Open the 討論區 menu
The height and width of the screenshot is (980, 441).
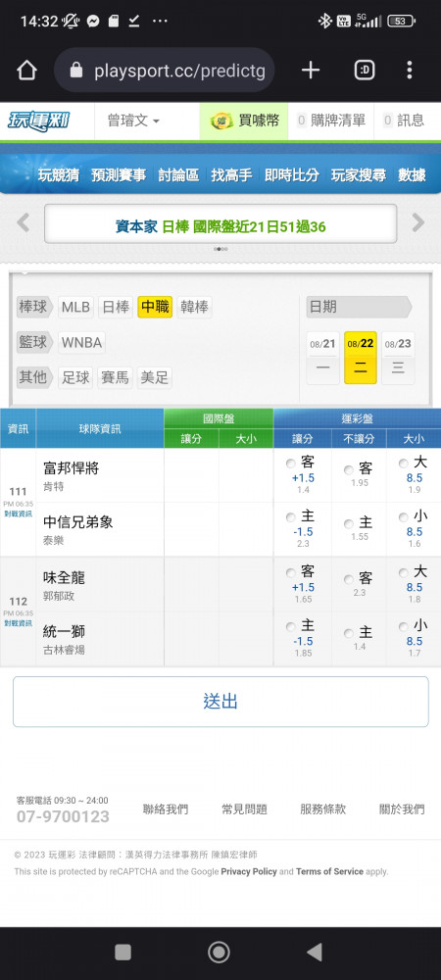[178, 175]
